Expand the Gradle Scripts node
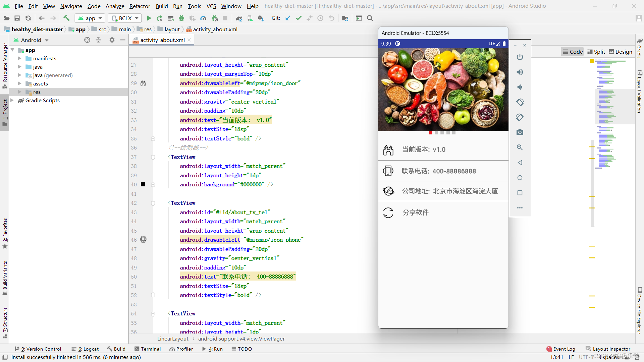644x362 pixels. [x=12, y=100]
